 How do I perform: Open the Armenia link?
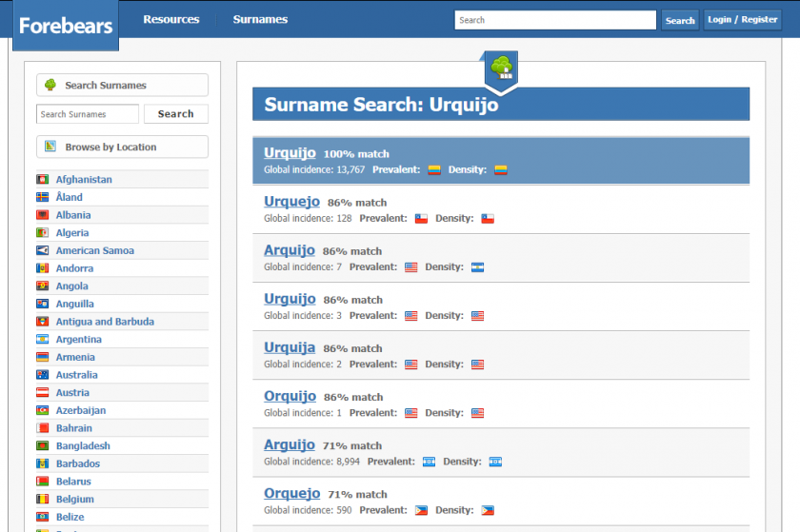(x=75, y=357)
